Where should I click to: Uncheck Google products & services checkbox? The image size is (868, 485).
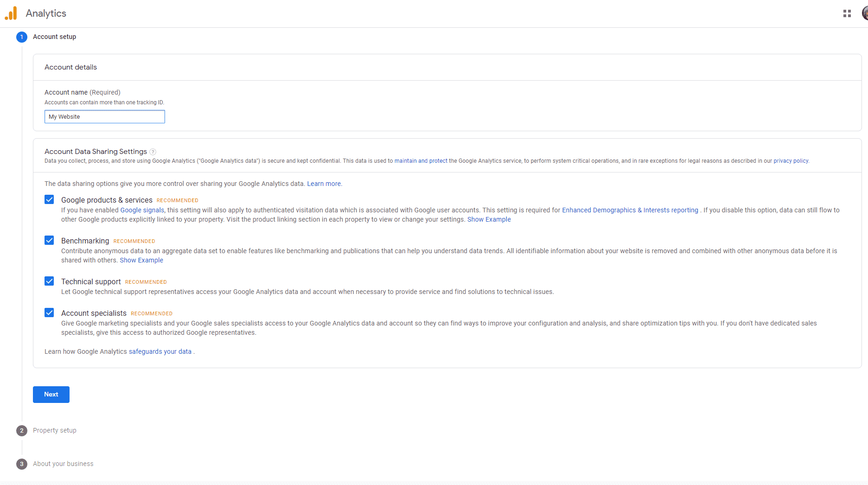[49, 199]
